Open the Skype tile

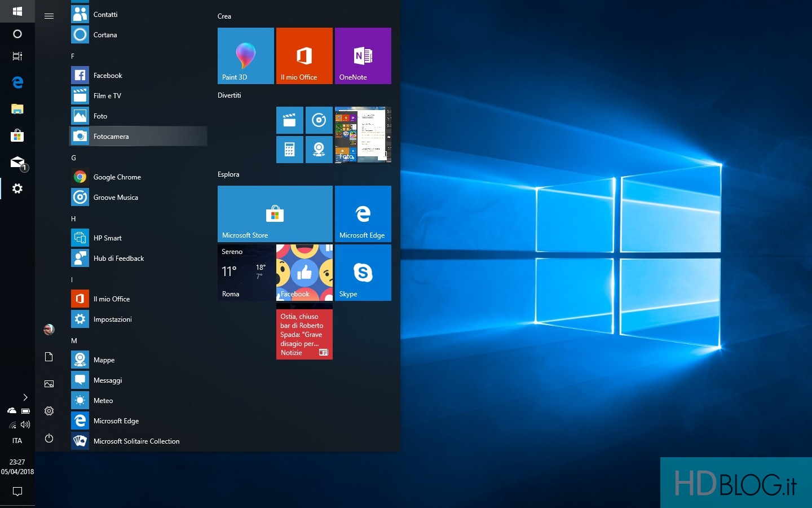tap(363, 273)
